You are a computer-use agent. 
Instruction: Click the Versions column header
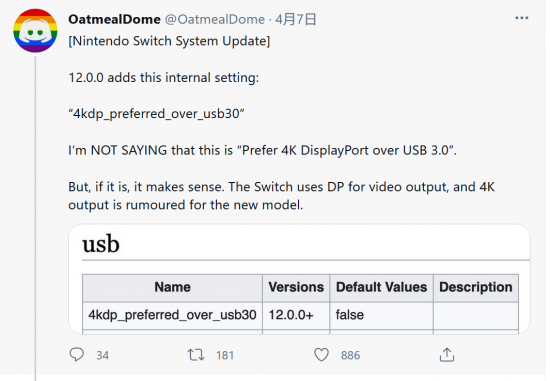[296, 287]
